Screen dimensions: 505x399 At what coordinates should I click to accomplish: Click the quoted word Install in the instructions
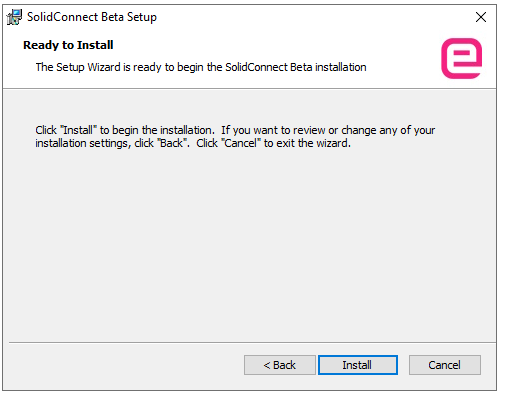pyautogui.click(x=78, y=130)
